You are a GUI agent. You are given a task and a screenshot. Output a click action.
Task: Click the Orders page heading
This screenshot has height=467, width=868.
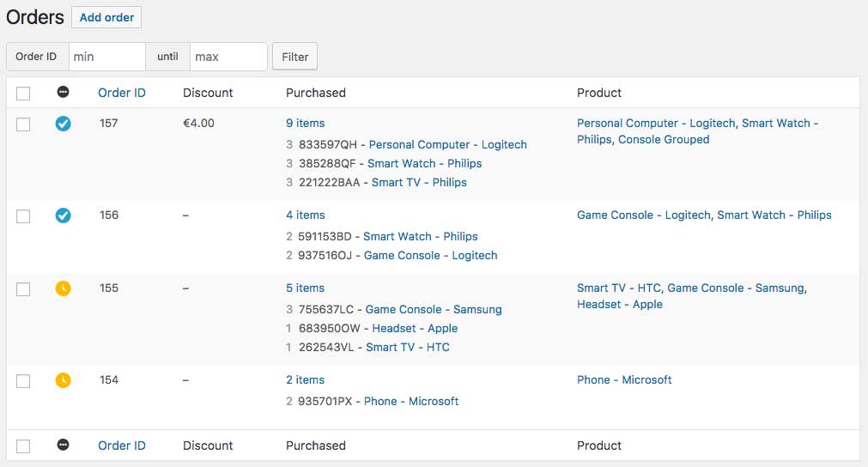point(35,17)
